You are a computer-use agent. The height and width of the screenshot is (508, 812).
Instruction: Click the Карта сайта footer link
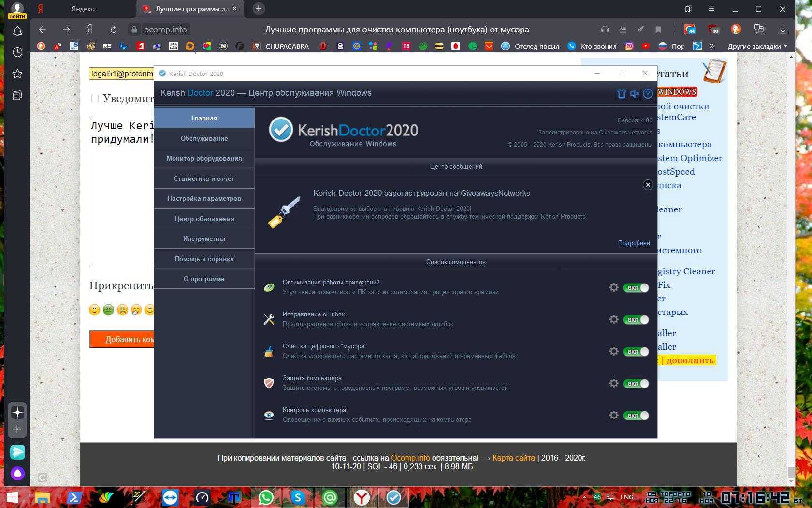[513, 458]
